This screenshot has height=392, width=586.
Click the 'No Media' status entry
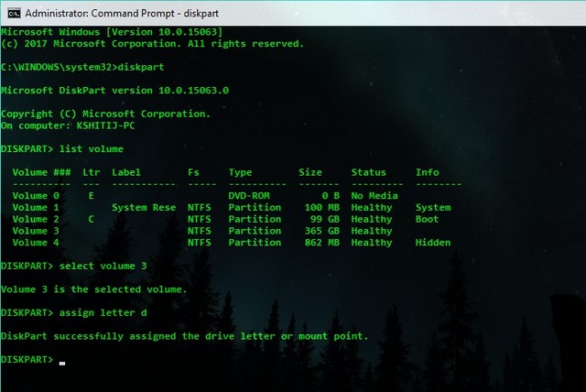(x=374, y=196)
